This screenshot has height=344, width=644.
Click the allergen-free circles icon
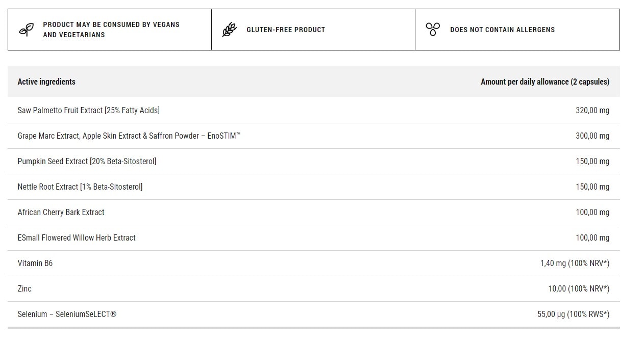tap(433, 30)
